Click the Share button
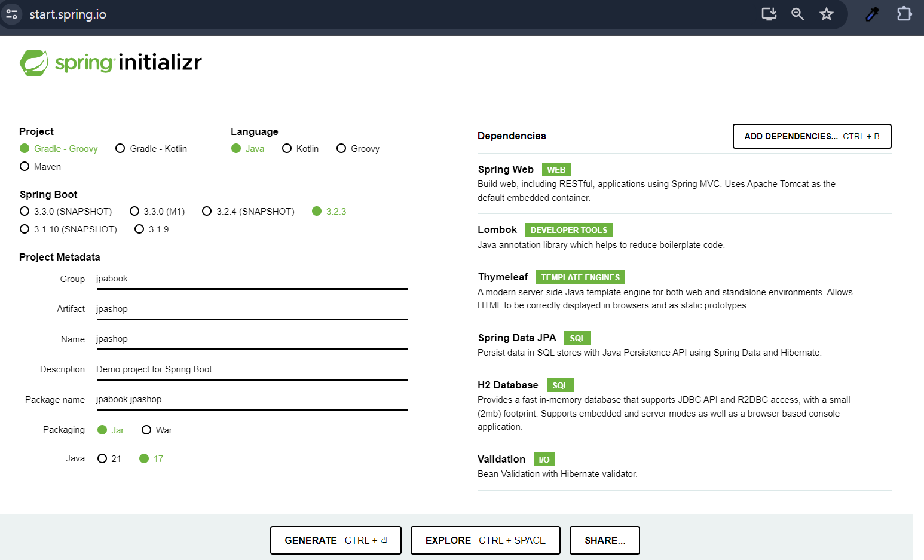Viewport: 924px width, 560px height. pos(605,540)
